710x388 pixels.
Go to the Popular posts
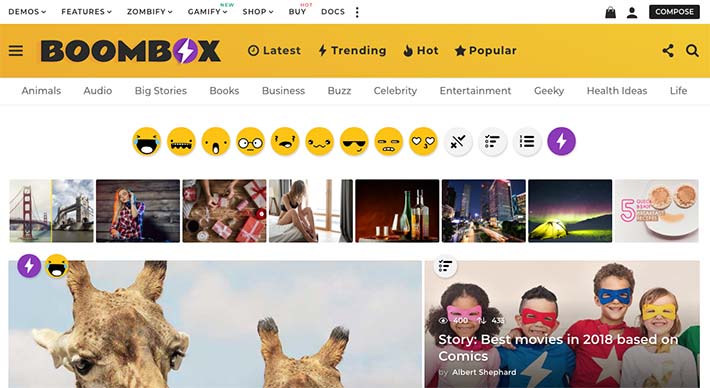pos(486,51)
